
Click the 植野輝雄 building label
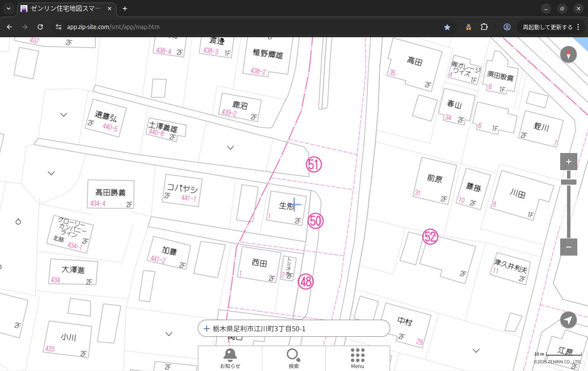(268, 54)
